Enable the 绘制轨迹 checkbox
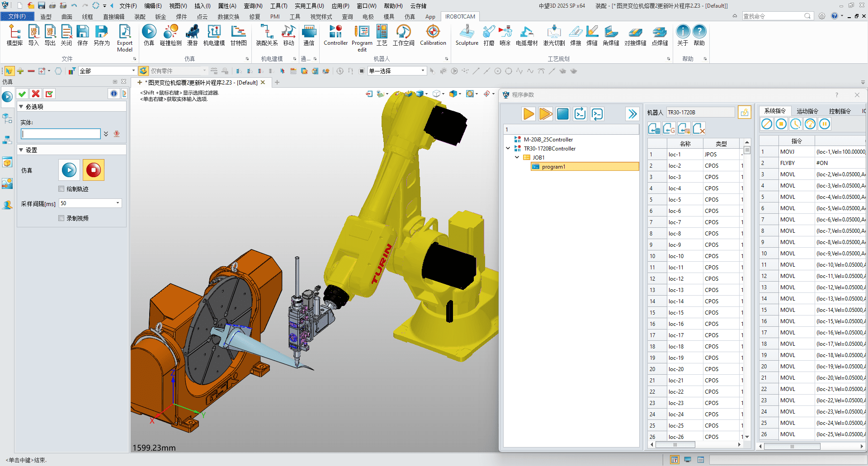This screenshot has height=466, width=868. tap(61, 189)
